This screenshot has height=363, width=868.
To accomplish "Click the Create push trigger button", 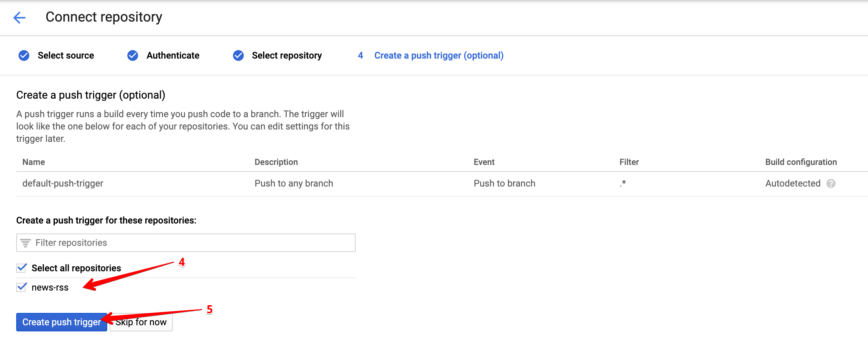I will click(x=61, y=322).
